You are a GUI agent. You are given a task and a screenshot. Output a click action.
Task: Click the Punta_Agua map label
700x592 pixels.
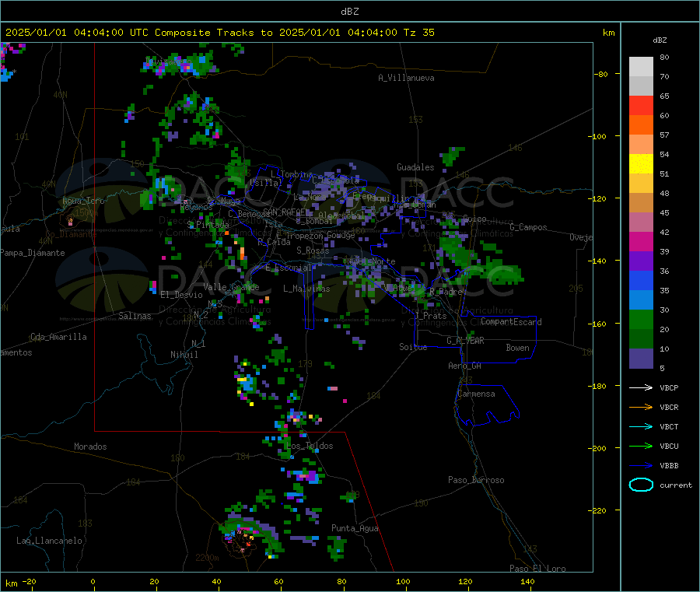tap(355, 529)
